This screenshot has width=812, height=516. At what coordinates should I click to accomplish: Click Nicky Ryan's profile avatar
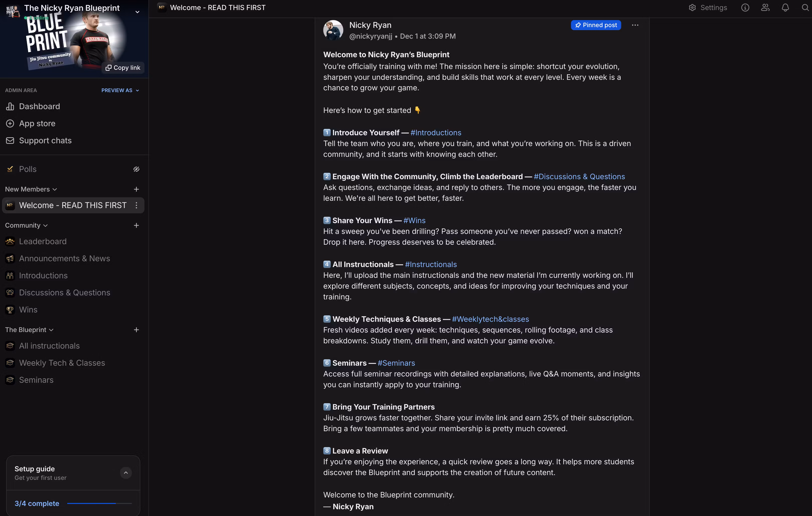333,30
